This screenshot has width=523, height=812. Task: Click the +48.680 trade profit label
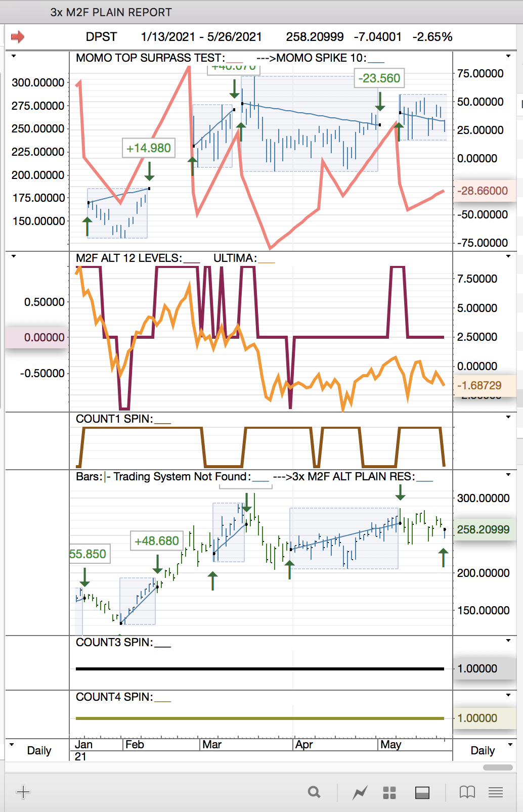click(157, 541)
